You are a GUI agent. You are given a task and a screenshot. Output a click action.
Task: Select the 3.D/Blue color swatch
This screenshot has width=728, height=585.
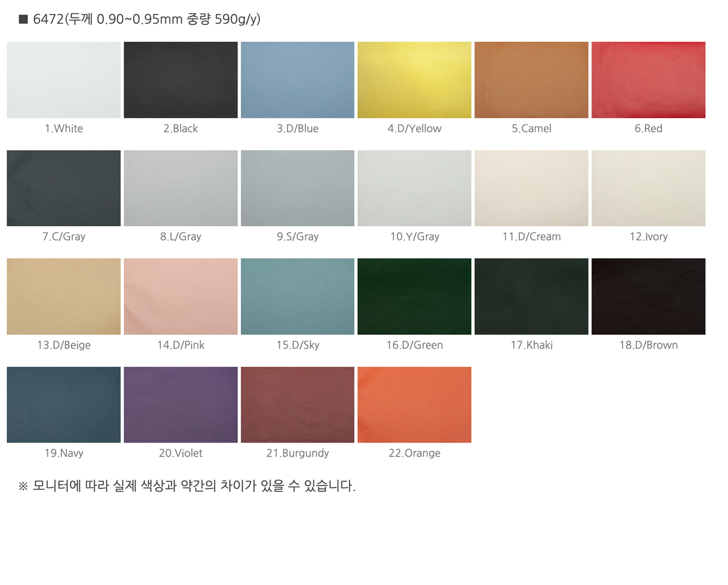pos(297,80)
